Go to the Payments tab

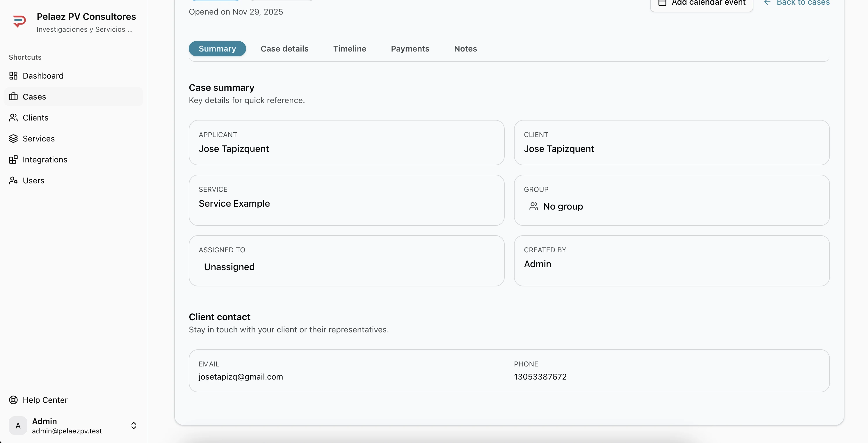point(410,49)
